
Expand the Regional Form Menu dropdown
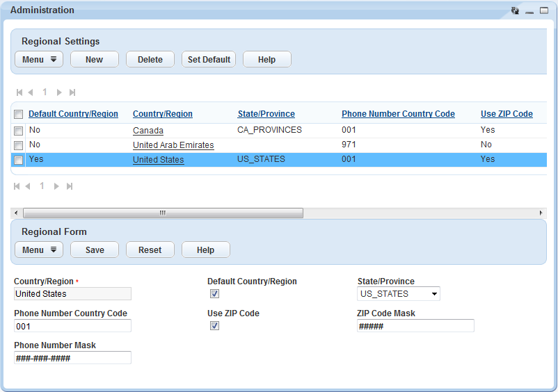[x=39, y=250]
